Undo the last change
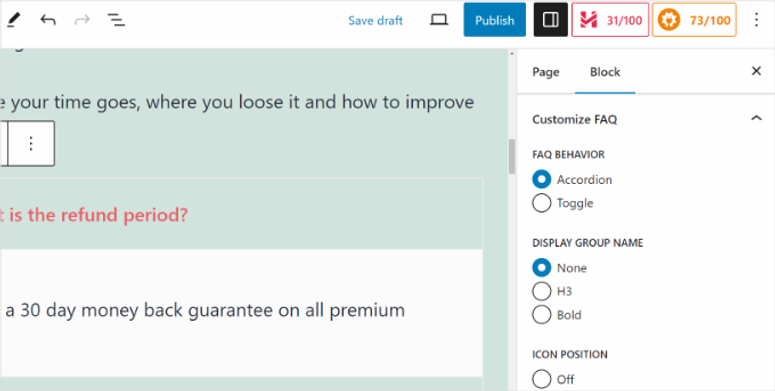Viewport: 775px width, 391px height. pyautogui.click(x=48, y=20)
